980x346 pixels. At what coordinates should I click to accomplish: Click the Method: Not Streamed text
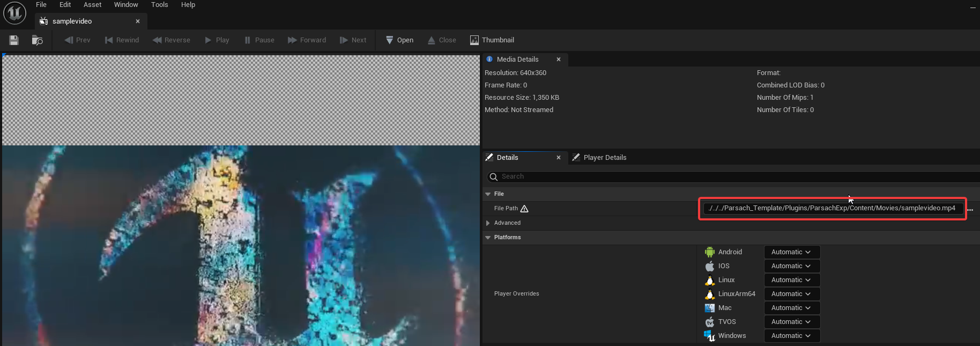[x=519, y=110]
